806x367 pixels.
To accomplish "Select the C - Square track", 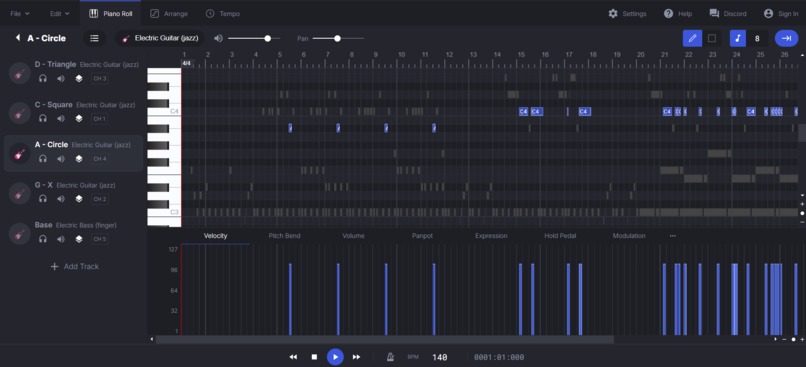I will 73,112.
